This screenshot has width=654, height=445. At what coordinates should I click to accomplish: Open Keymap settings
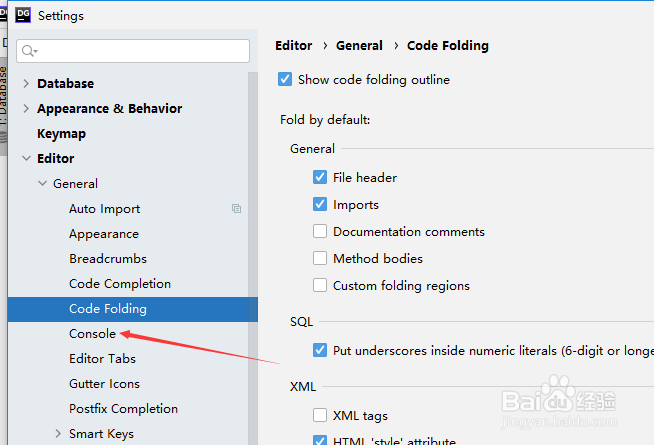[x=61, y=134]
